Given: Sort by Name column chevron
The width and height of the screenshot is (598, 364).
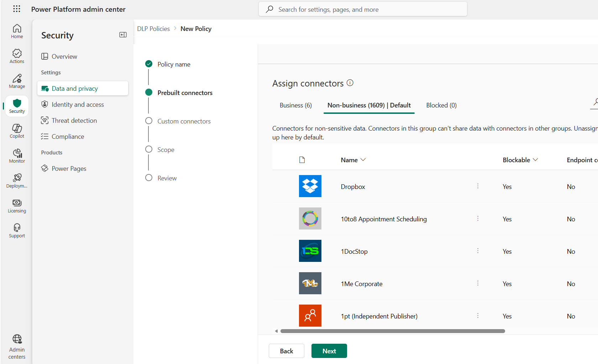Looking at the screenshot, I should tap(363, 160).
